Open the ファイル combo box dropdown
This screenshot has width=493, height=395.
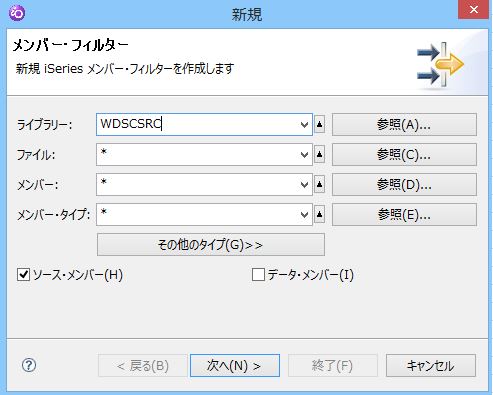point(304,155)
